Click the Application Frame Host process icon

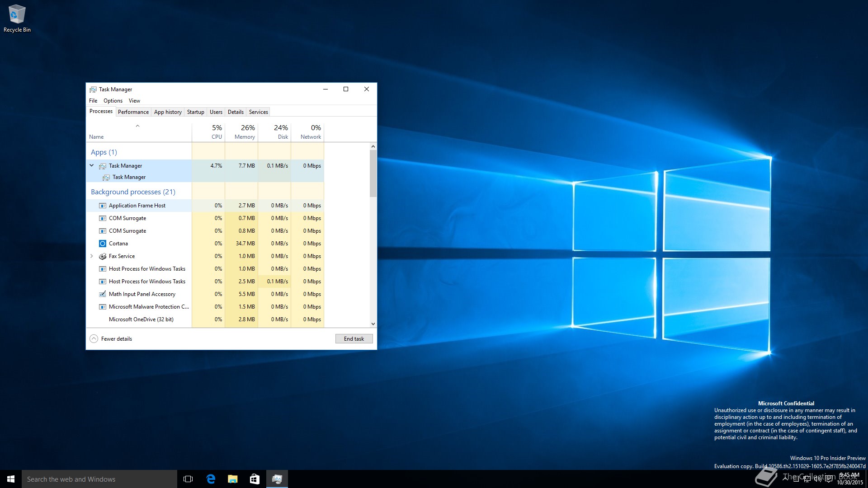(x=103, y=206)
